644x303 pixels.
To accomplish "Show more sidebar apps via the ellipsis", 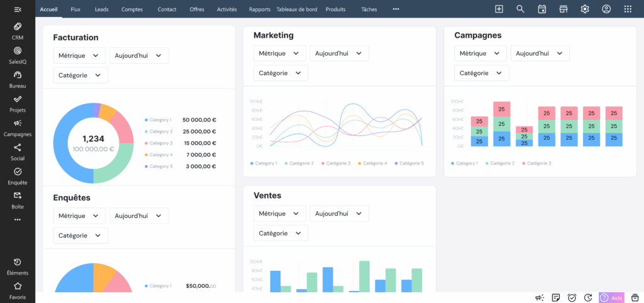I will click(17, 220).
